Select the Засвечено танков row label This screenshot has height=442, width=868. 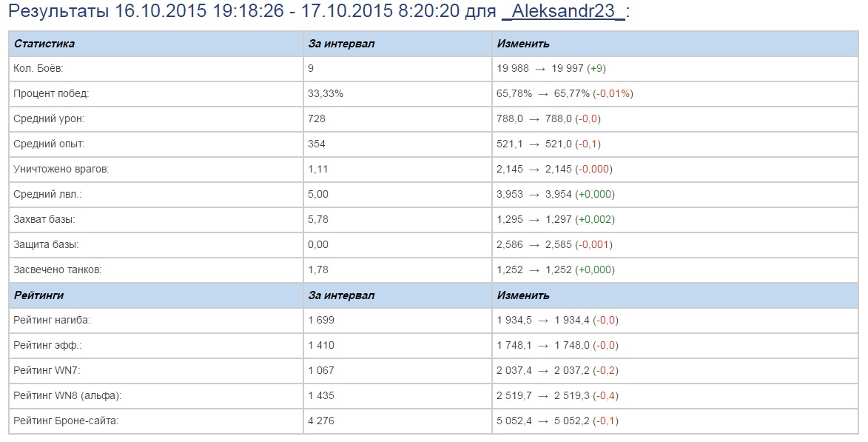[58, 269]
